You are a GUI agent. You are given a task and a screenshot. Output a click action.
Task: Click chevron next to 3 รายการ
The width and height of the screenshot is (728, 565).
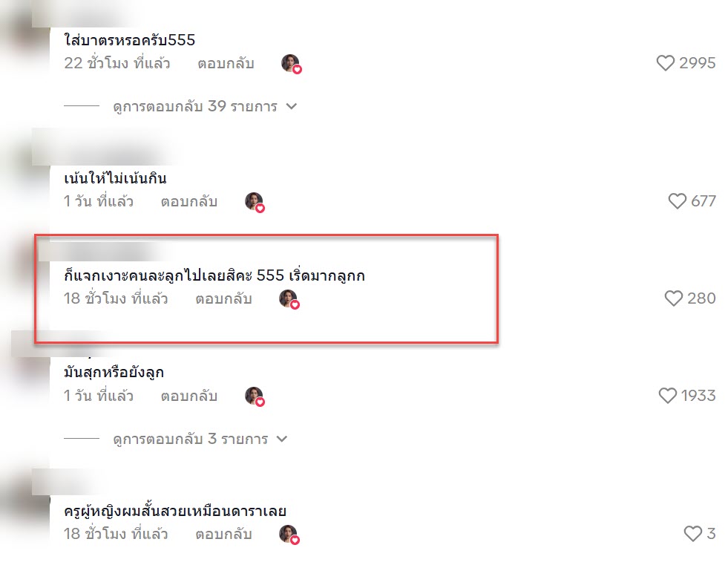point(282,439)
